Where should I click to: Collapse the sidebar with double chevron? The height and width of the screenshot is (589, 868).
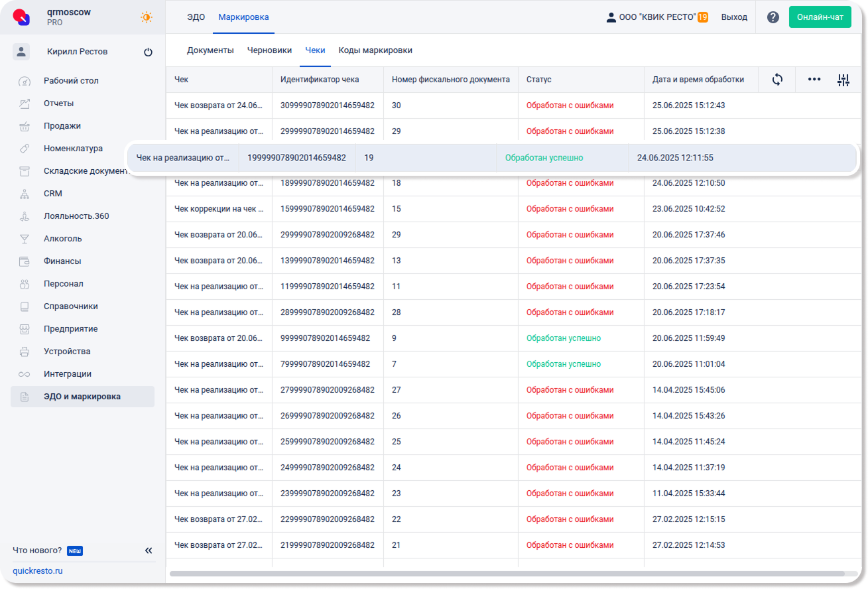(149, 551)
